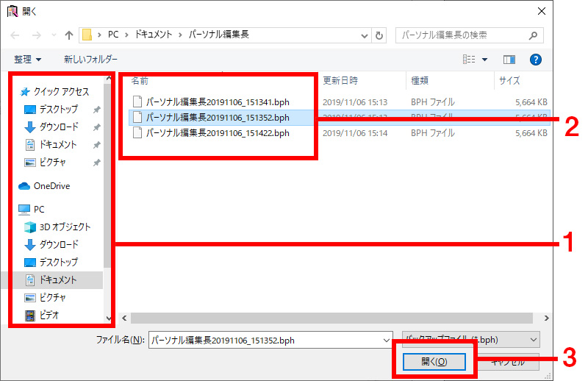588x381 pixels.
Task: Click the folder icon in the address bar
Action: [87, 35]
